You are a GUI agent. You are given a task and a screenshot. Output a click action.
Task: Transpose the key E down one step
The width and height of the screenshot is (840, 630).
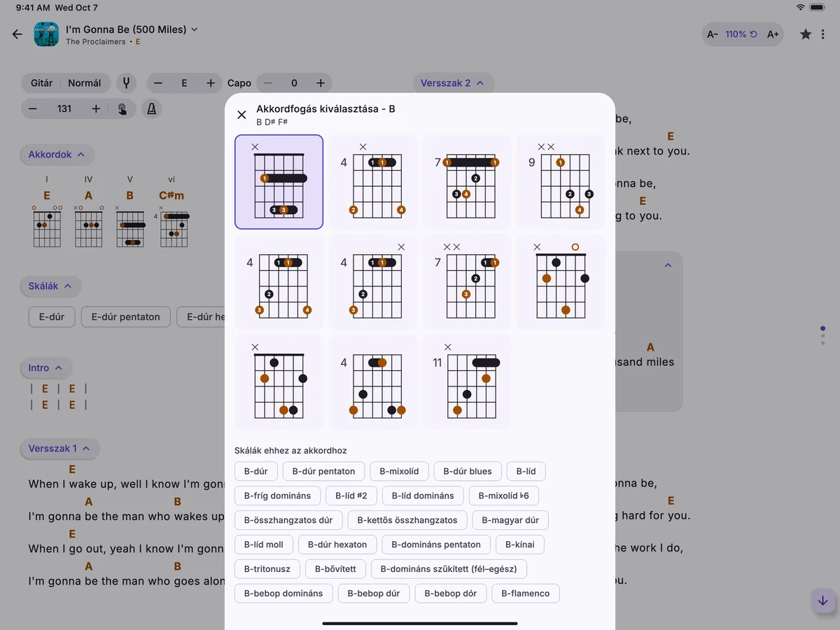[158, 83]
